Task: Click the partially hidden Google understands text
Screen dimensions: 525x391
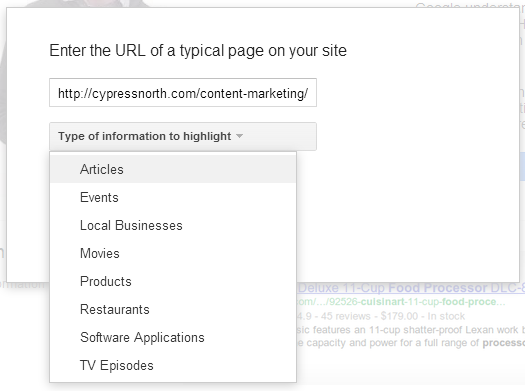Action: click(x=470, y=5)
